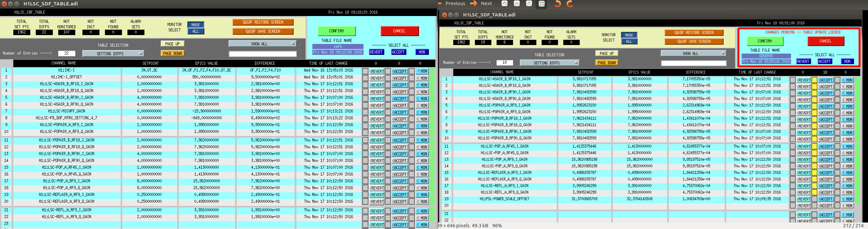Image resolution: width=868 pixels, height=229 pixels.
Task: Click setpoint value 31.3700665709
Action: point(585,199)
